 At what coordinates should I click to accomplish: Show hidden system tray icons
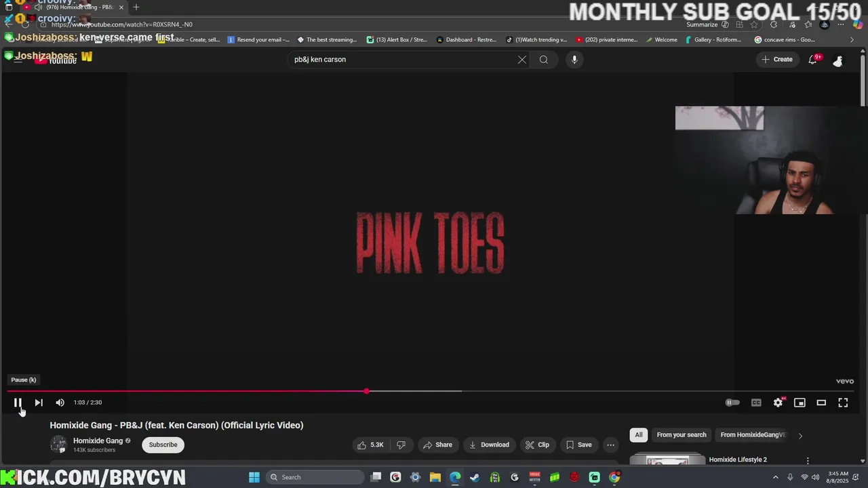click(776, 477)
